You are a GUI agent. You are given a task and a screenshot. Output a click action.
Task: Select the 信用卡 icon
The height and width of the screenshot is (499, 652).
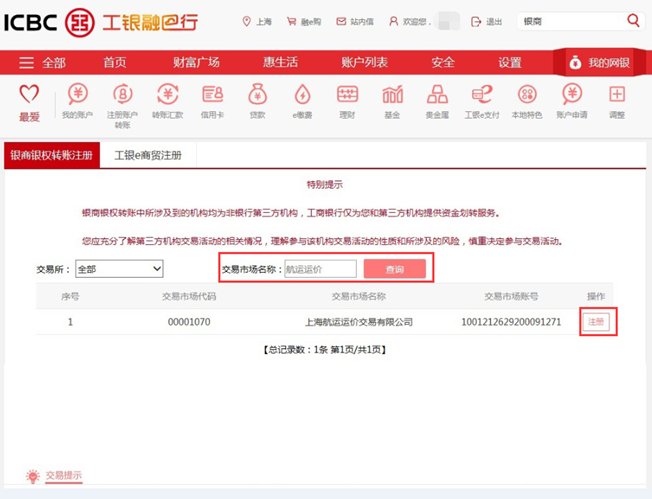coord(212,96)
